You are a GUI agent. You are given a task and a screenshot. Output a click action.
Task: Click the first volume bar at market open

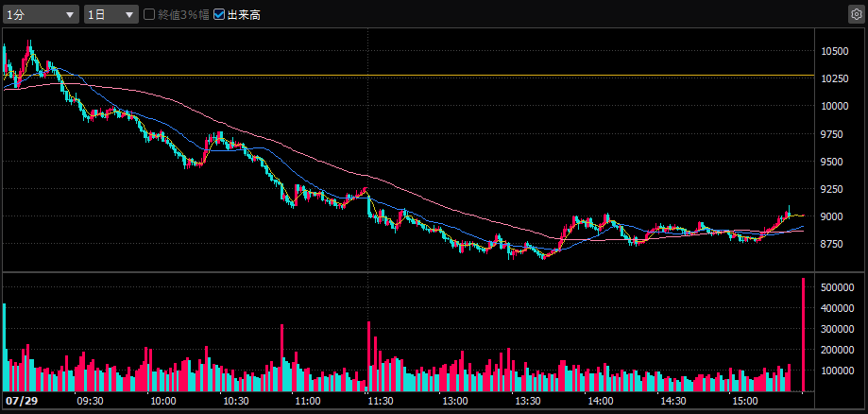coord(5,348)
